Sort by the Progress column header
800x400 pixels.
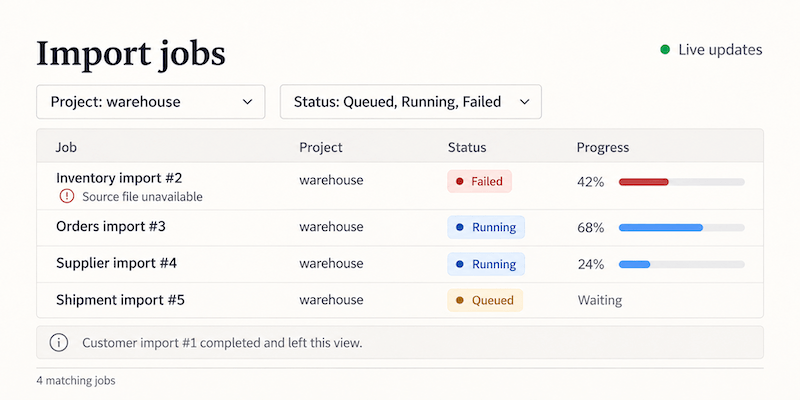pos(603,147)
